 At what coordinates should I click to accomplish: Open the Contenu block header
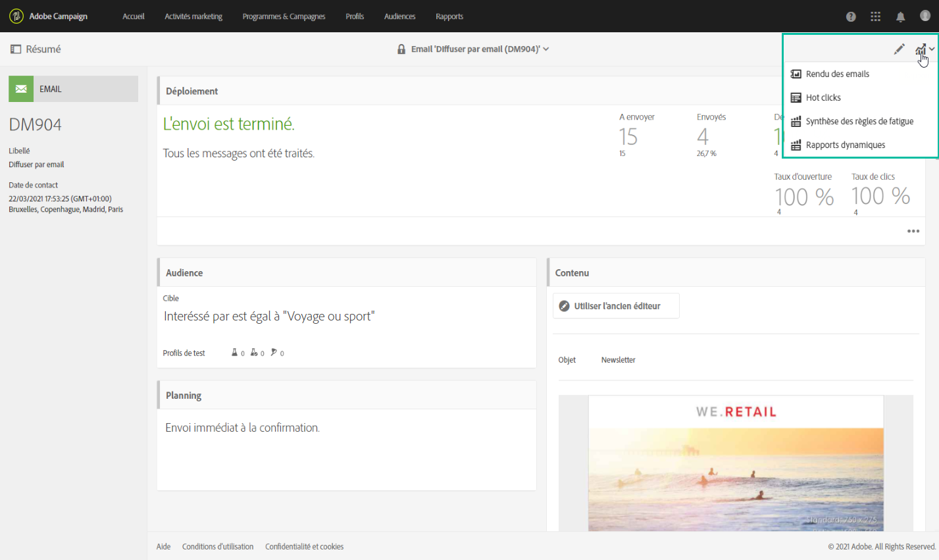tap(736, 272)
